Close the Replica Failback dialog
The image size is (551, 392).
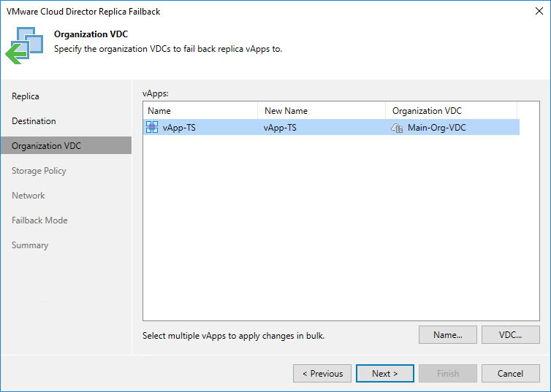[x=539, y=11]
